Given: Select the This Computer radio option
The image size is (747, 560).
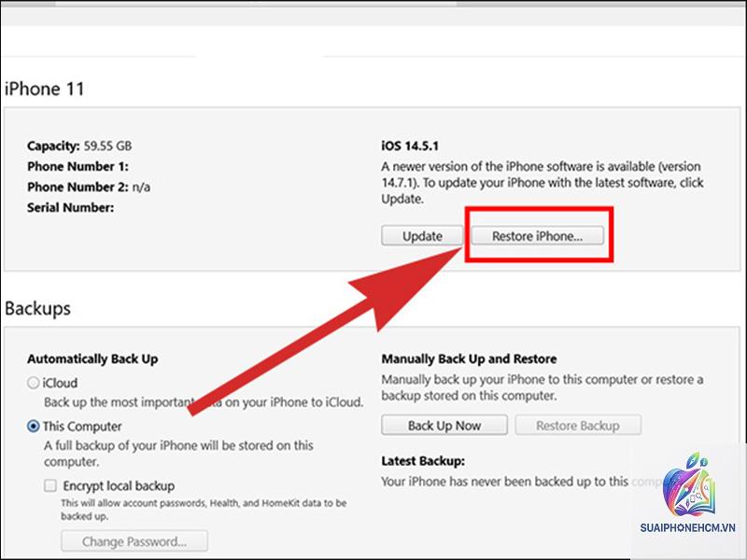Looking at the screenshot, I should coord(34,427).
